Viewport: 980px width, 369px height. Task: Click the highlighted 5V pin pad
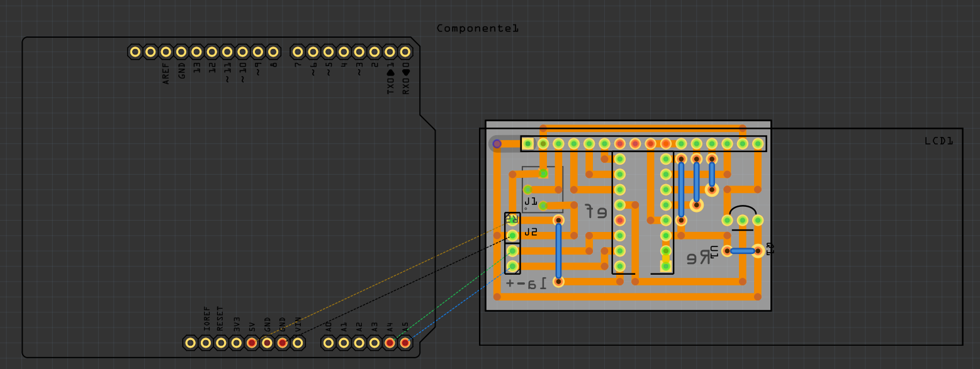coord(252,343)
